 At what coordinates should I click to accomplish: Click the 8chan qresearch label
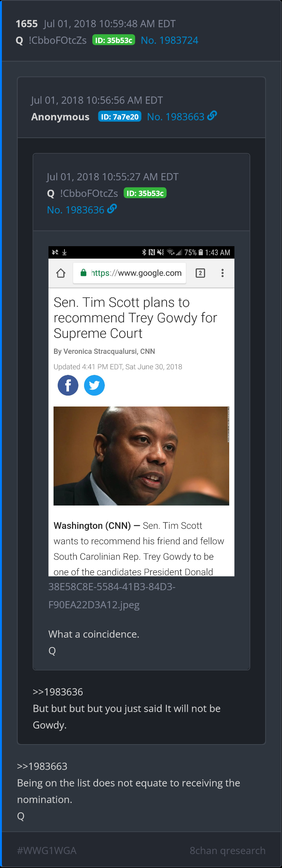tap(227, 850)
